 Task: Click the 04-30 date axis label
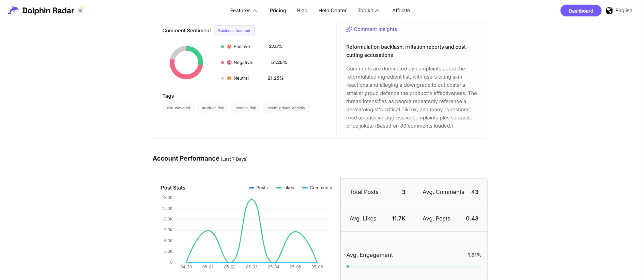pos(186,267)
